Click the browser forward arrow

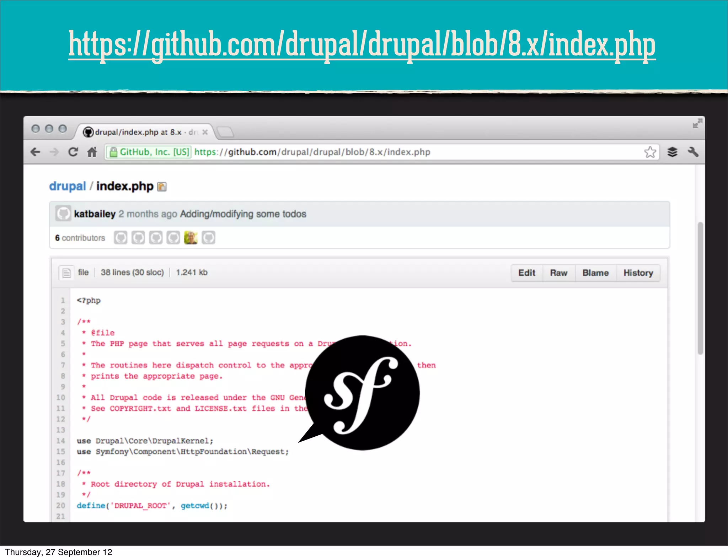click(54, 152)
